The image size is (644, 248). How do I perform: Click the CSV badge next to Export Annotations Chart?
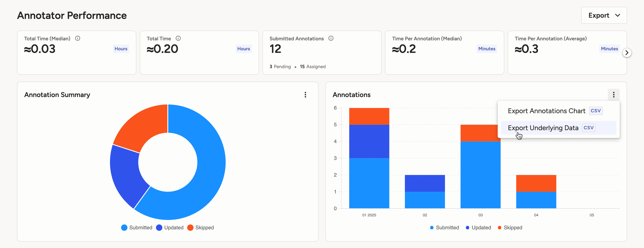pos(596,111)
